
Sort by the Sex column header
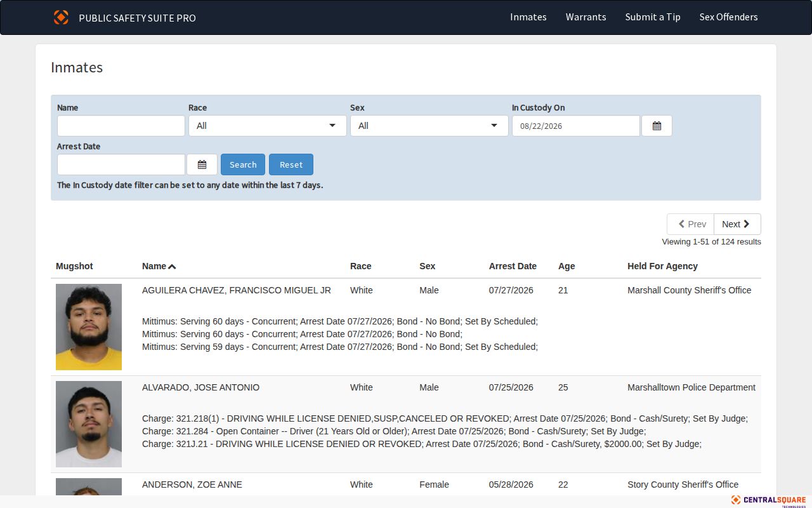click(428, 266)
